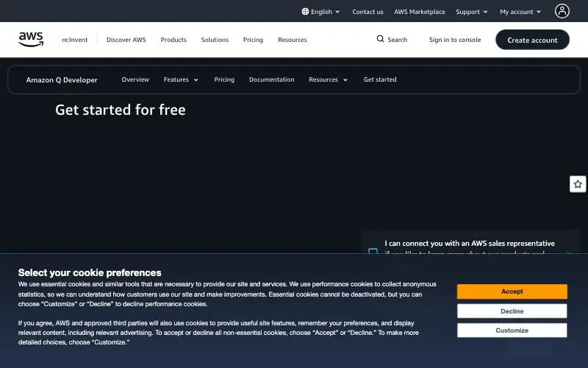Image resolution: width=588 pixels, height=368 pixels.
Task: Open Pricing in Amazon Q Developer bar
Action: point(224,79)
